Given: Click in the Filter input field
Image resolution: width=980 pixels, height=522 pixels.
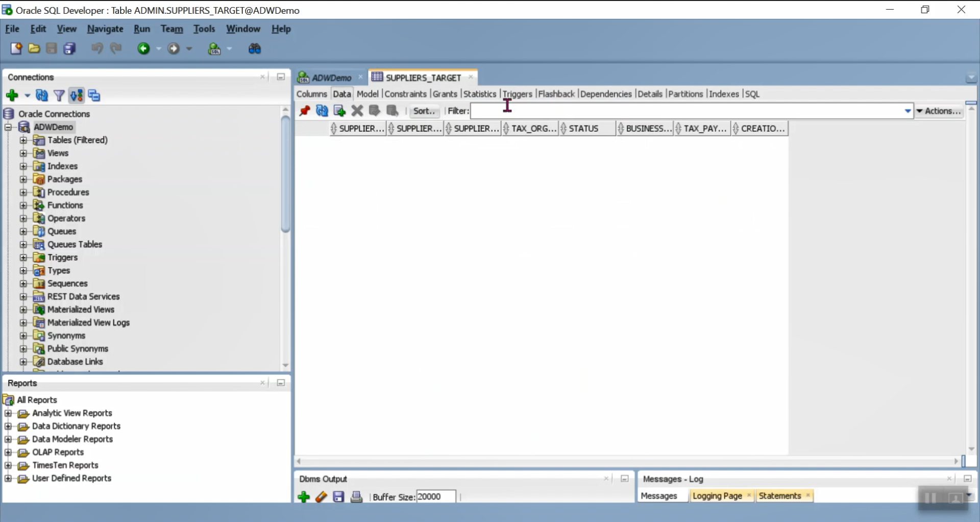Looking at the screenshot, I should point(687,111).
